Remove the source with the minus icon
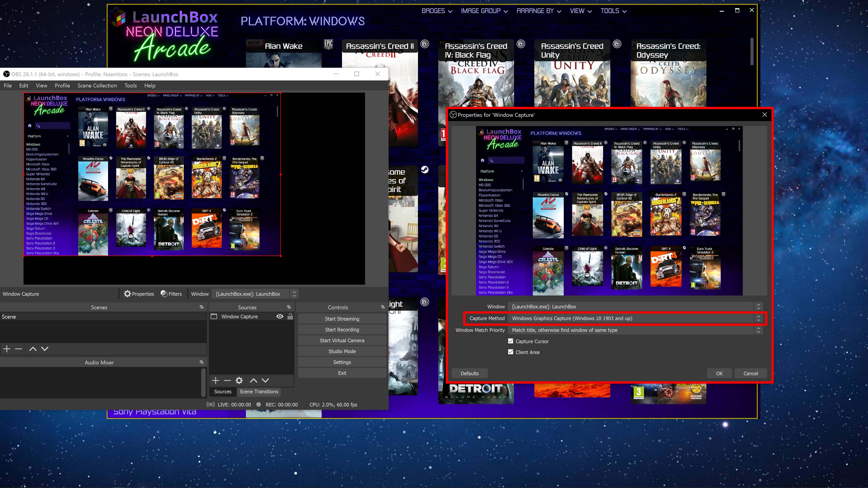 coord(227,380)
